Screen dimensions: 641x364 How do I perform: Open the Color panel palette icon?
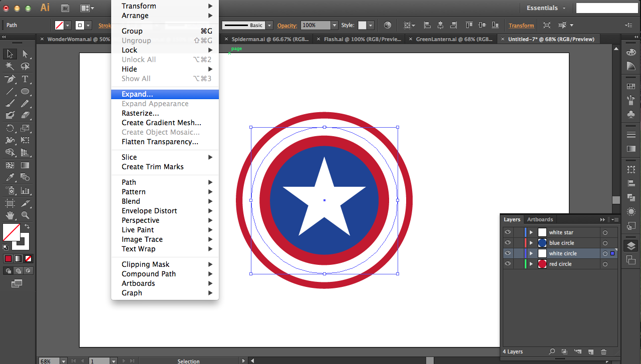pyautogui.click(x=631, y=52)
